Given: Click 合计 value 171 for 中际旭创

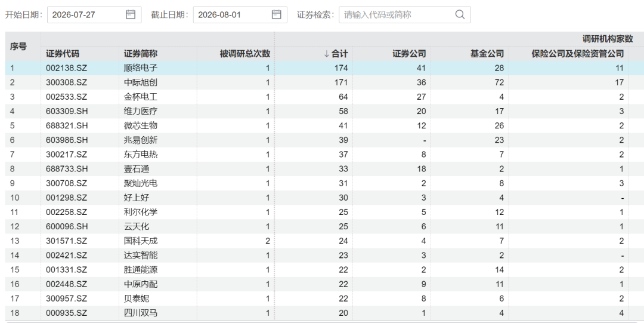Looking at the screenshot, I should tap(341, 83).
